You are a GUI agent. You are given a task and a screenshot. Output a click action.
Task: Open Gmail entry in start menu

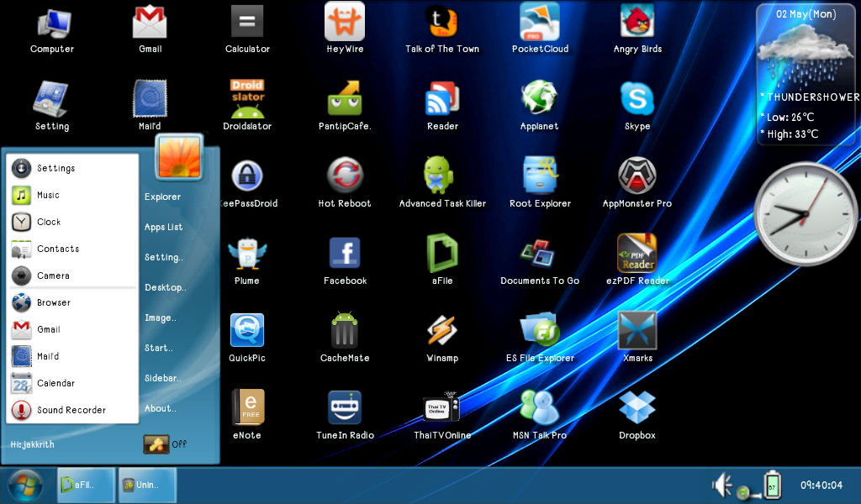[x=72, y=329]
